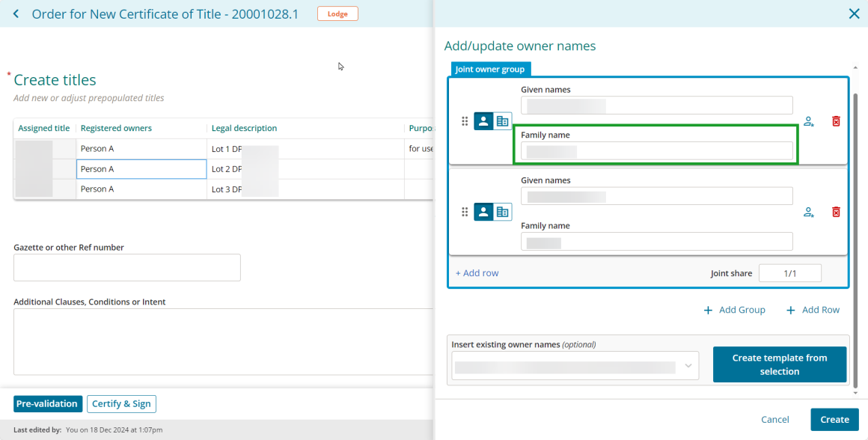This screenshot has width=868, height=440.
Task: Focus the Gazette or other Ref number field
Action: point(127,268)
